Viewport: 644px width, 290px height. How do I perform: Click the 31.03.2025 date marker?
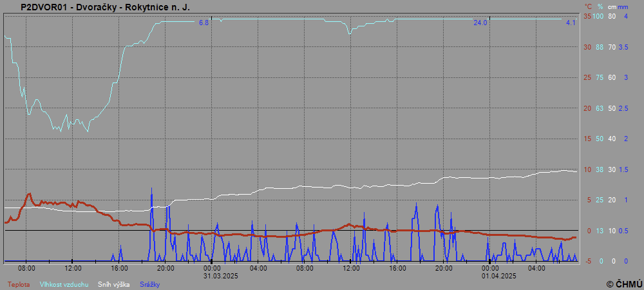[x=213, y=276]
